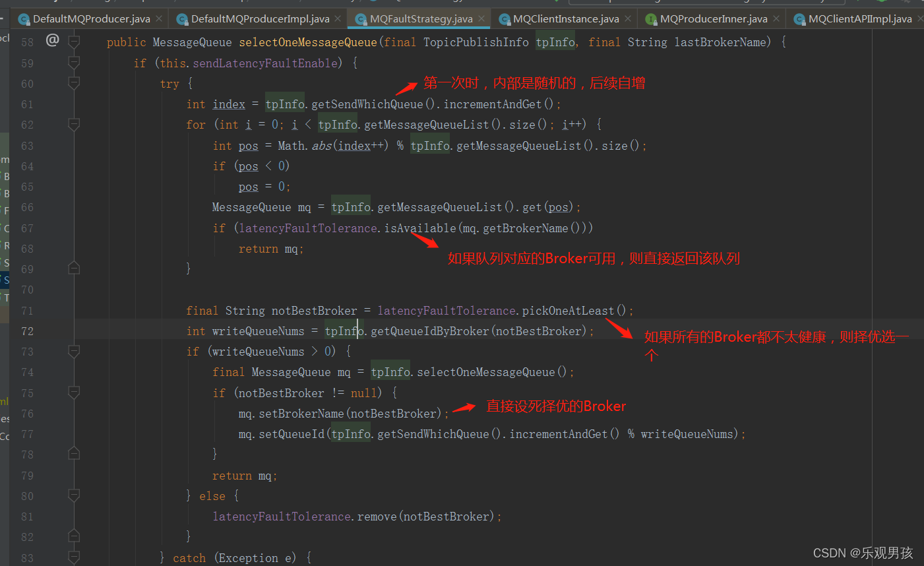Collapse the try block fold at line 60
This screenshot has height=566, width=924.
[x=74, y=83]
